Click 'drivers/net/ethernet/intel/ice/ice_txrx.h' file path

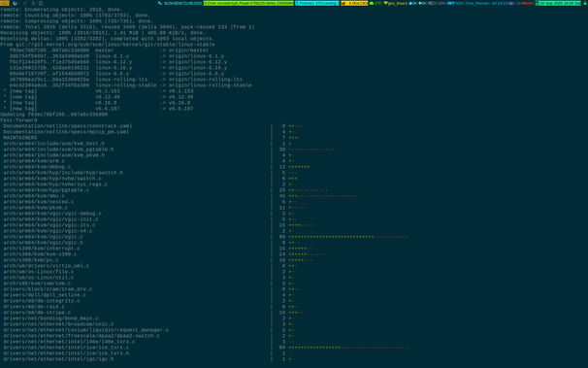click(x=66, y=353)
